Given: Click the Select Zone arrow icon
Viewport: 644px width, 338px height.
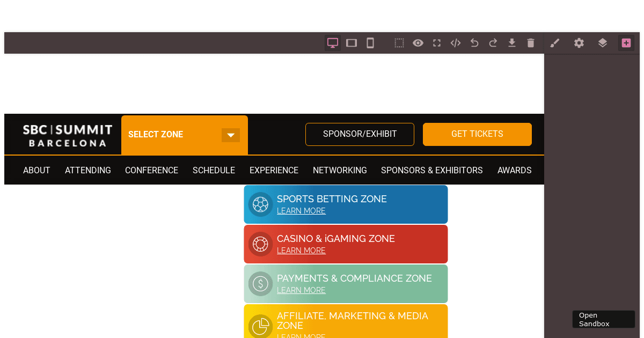Looking at the screenshot, I should 231,135.
